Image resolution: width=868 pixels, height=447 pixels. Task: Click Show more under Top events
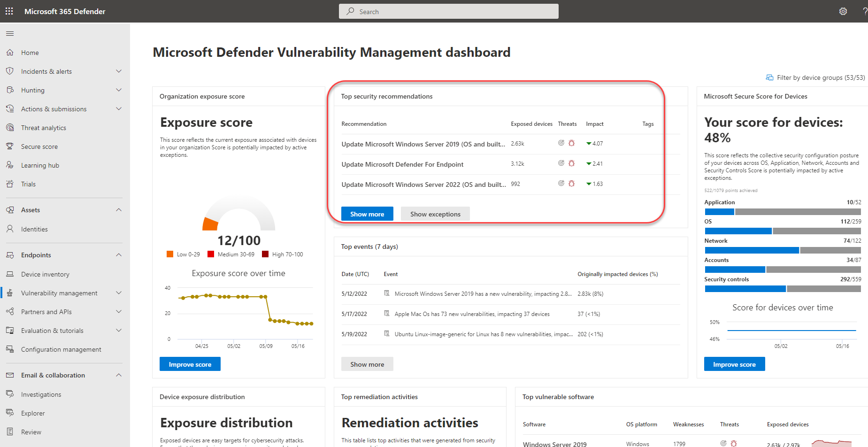[367, 364]
